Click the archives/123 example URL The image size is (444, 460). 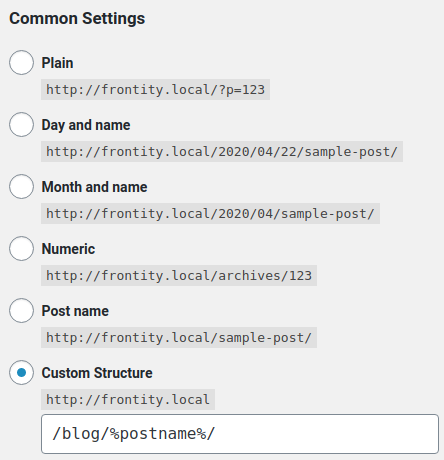tap(179, 276)
